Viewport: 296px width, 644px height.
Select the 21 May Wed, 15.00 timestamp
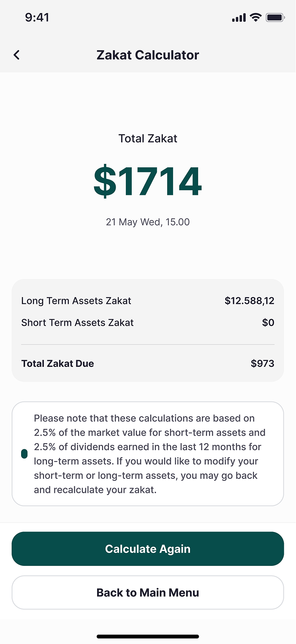click(x=148, y=222)
